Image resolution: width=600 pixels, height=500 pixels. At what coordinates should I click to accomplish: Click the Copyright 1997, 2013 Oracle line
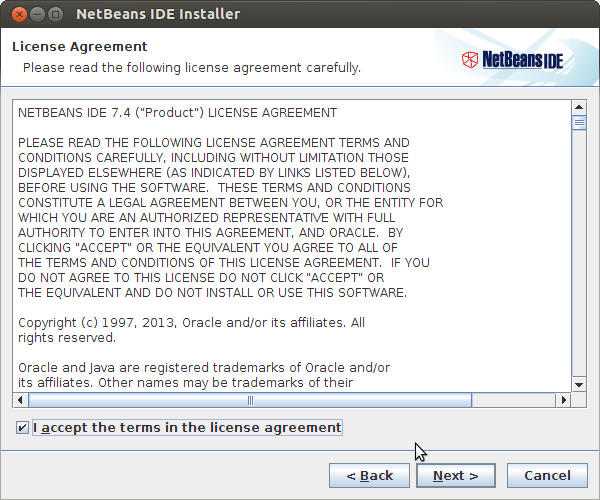191,322
